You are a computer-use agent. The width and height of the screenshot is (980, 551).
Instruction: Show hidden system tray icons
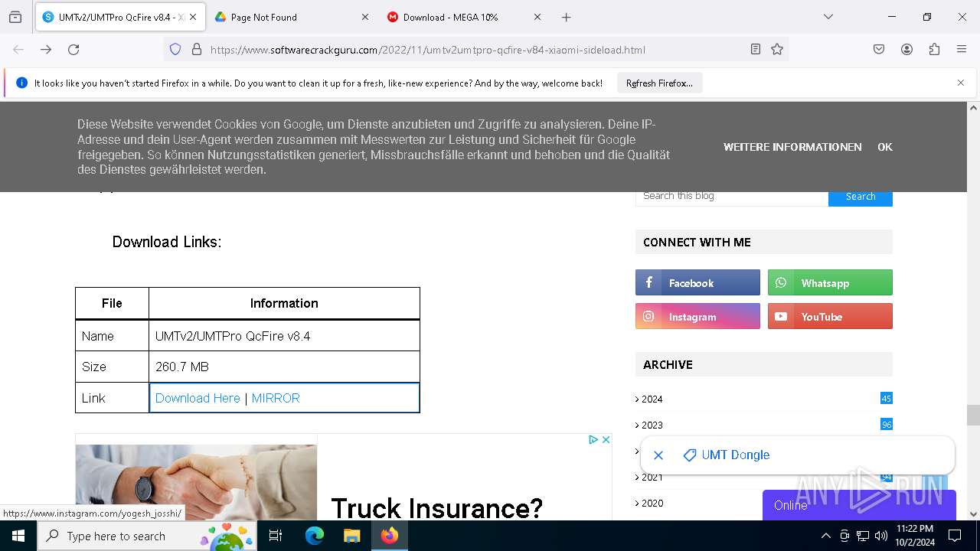(825, 536)
